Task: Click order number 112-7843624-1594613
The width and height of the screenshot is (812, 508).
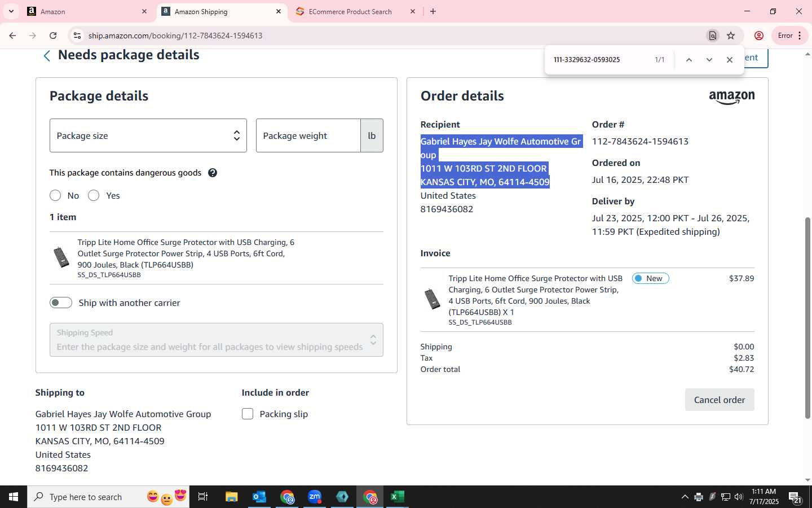Action: click(x=640, y=141)
